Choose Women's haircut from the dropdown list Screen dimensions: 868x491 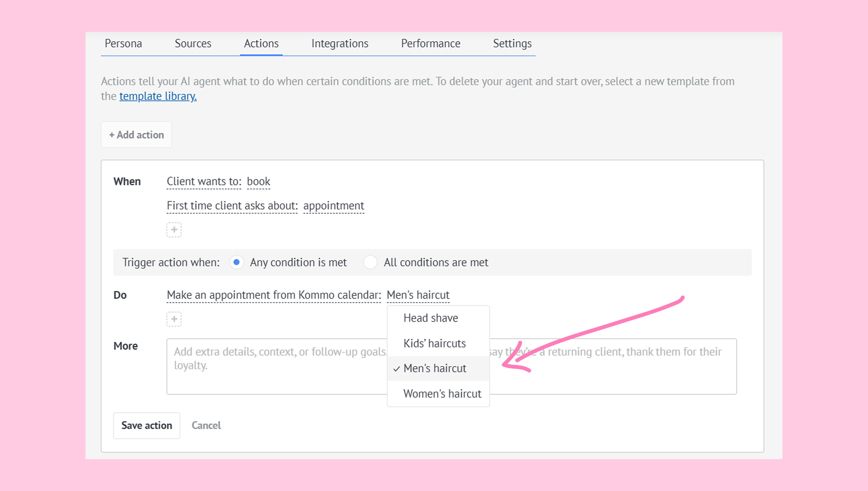coord(442,393)
